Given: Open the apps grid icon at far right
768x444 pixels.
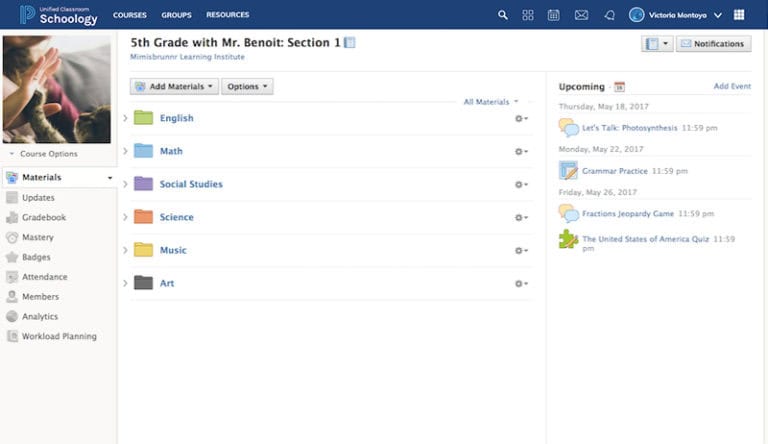Looking at the screenshot, I should pos(739,15).
